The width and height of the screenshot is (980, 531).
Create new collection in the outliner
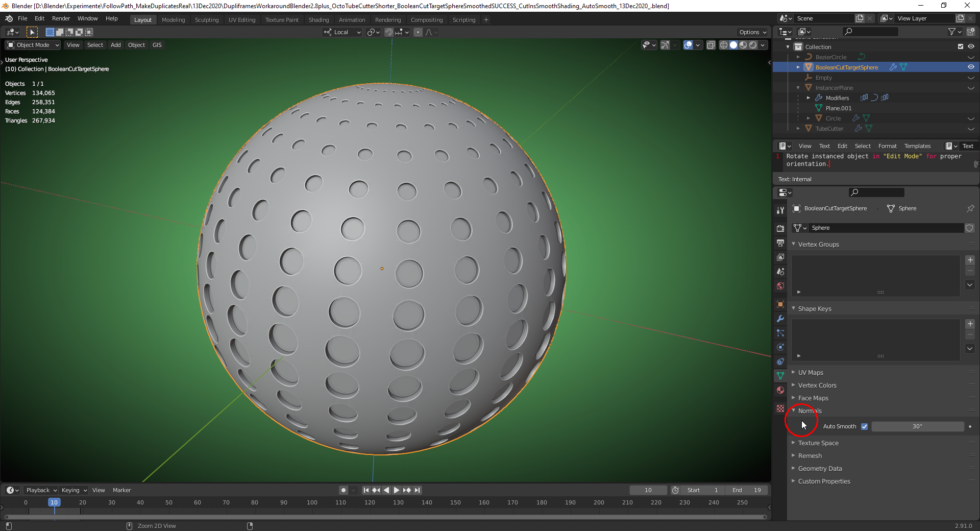[x=970, y=32]
